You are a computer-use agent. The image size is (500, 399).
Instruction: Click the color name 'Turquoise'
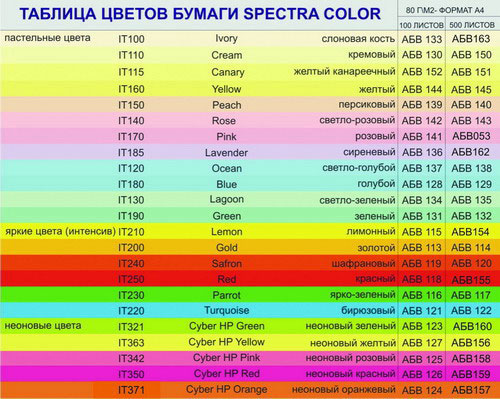click(227, 310)
